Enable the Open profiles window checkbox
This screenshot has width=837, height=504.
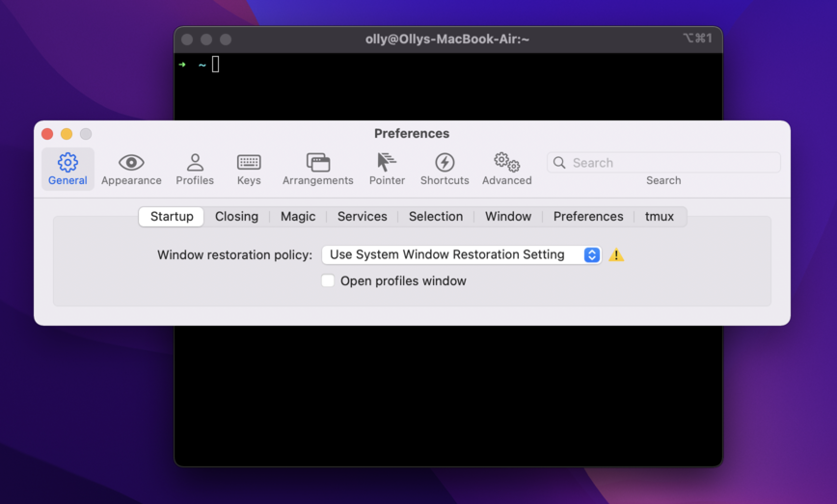click(x=328, y=281)
